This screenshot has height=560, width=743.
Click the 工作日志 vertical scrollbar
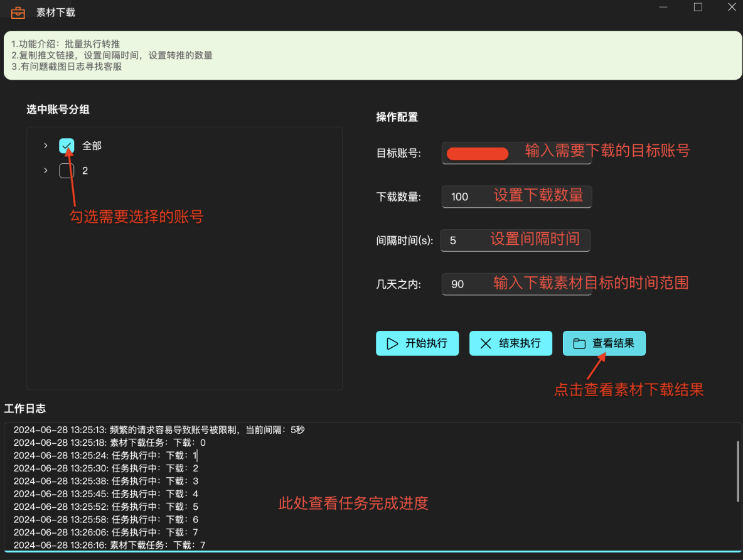(737, 471)
